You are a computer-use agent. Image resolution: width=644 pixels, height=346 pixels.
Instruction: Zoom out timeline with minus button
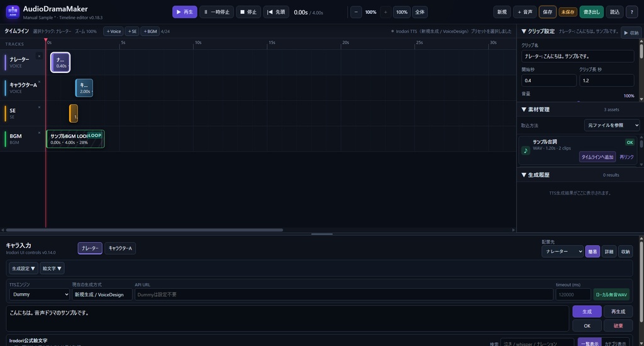356,12
